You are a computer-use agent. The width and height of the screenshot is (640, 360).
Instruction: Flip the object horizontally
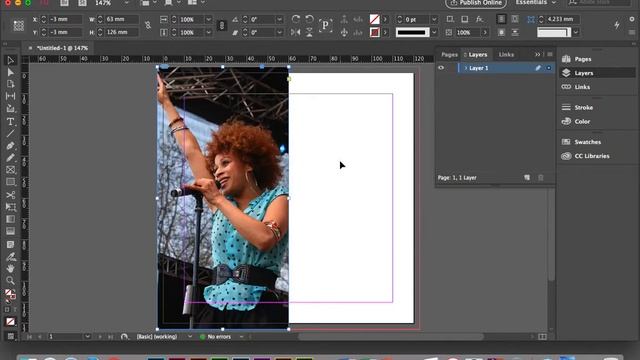(x=296, y=32)
